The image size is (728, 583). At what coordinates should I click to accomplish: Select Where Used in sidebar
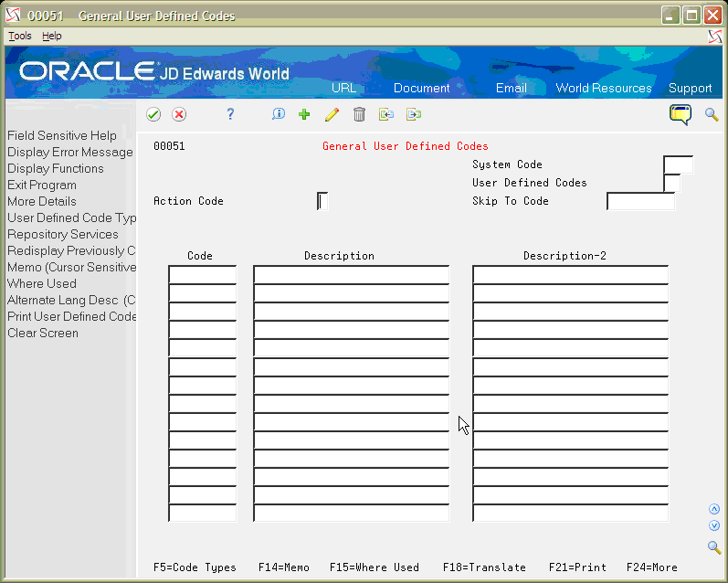click(42, 283)
